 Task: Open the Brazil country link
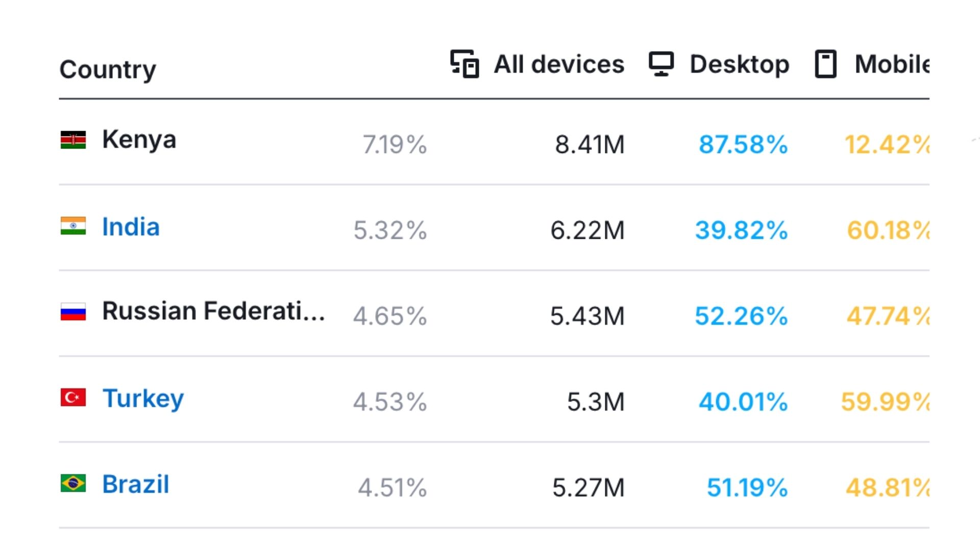[135, 484]
